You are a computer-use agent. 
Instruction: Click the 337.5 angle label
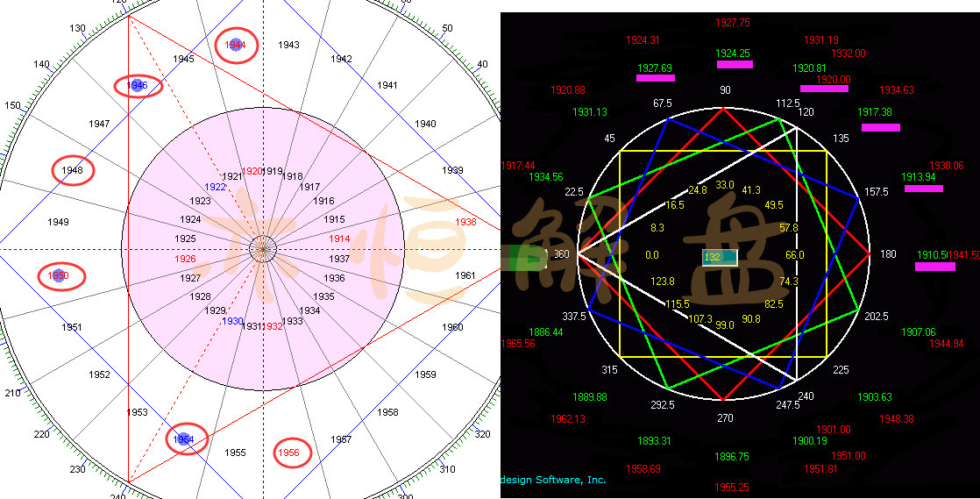(x=574, y=317)
